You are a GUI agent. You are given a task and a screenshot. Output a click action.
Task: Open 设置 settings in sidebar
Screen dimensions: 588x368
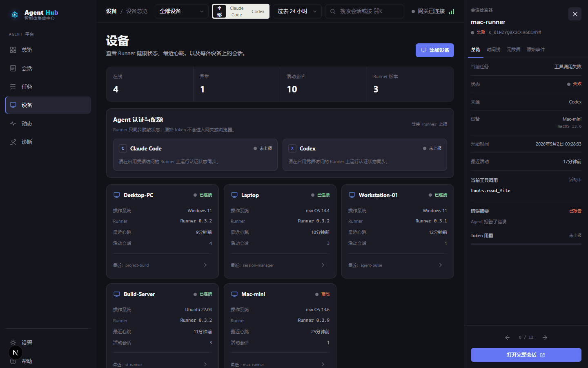point(48,343)
